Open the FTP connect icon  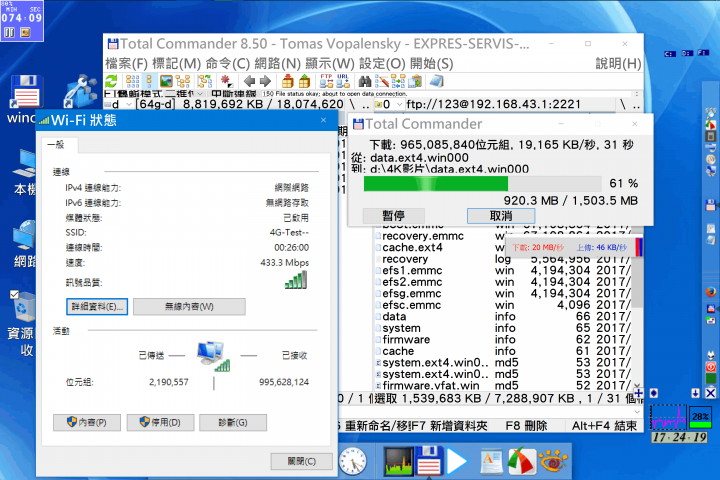coord(326,81)
